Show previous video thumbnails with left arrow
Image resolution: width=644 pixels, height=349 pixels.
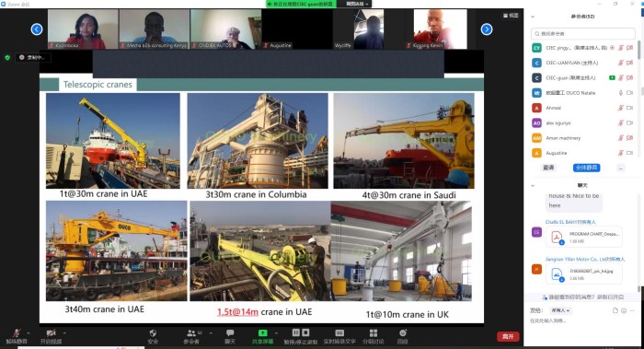[37, 29]
